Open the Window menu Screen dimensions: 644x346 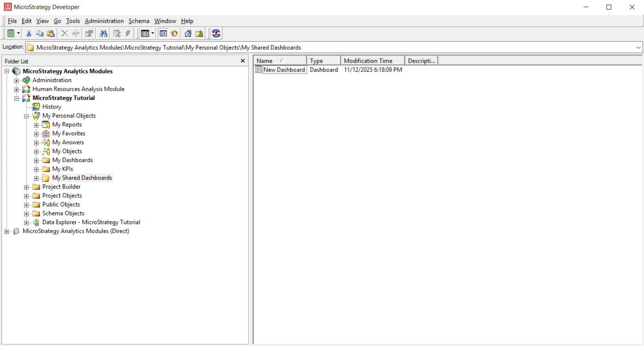pos(165,21)
